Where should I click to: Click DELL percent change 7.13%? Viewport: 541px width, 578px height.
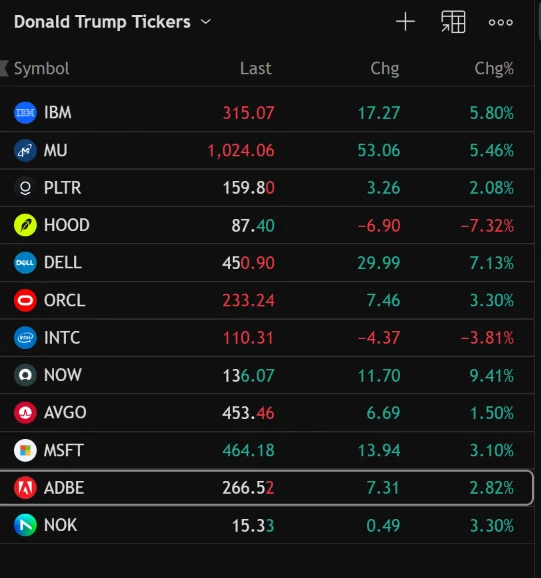[x=492, y=263]
